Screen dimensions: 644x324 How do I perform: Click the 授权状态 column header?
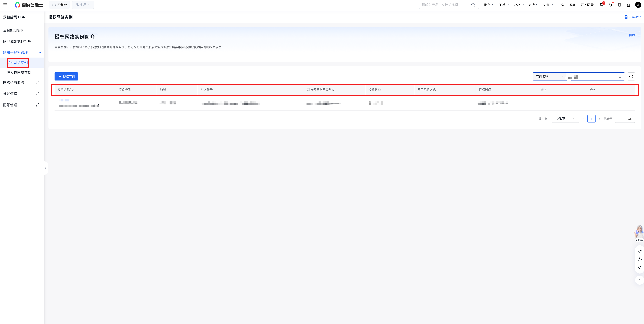tap(375, 90)
